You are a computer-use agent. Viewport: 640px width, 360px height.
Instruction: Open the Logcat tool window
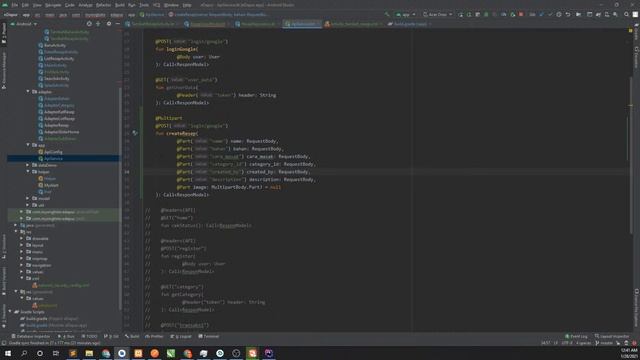(181, 336)
